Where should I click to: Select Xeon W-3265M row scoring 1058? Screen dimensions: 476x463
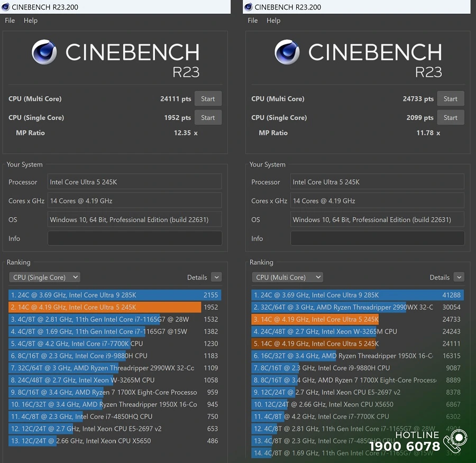click(x=115, y=380)
